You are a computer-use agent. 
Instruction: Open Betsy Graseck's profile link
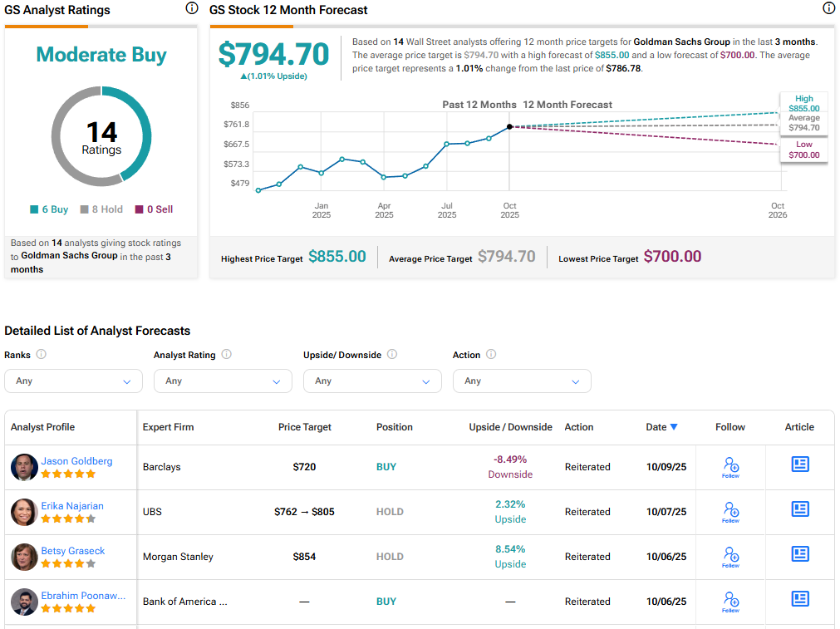[x=73, y=551]
